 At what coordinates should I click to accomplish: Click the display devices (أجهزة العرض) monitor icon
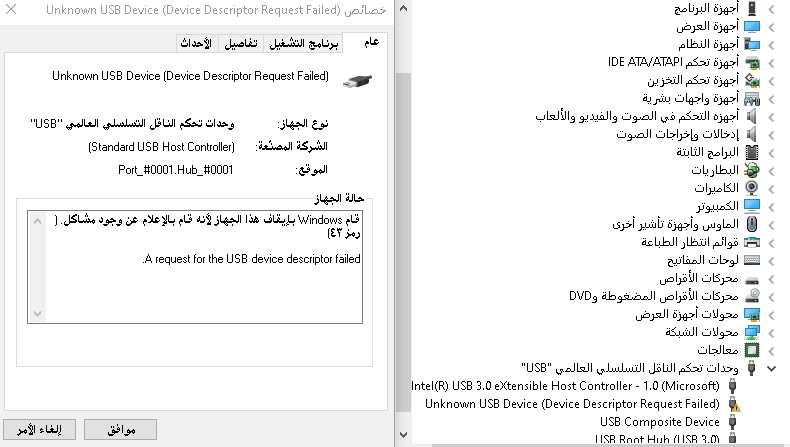tap(752, 26)
